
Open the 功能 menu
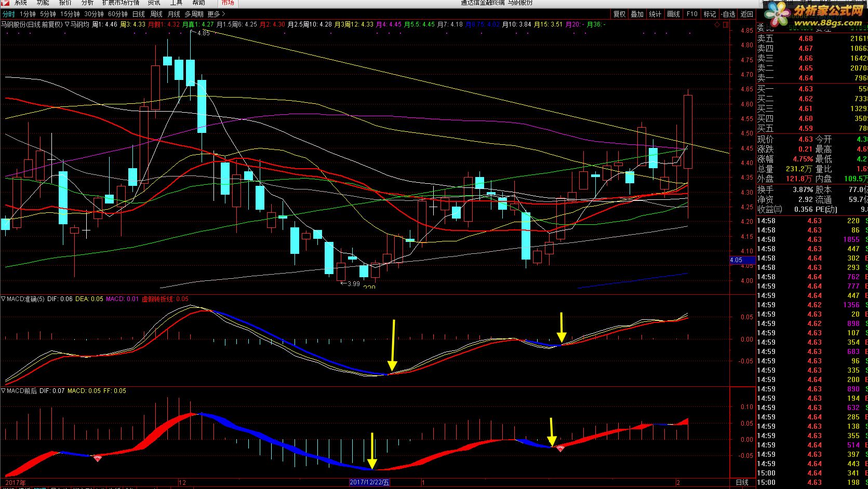[43, 3]
